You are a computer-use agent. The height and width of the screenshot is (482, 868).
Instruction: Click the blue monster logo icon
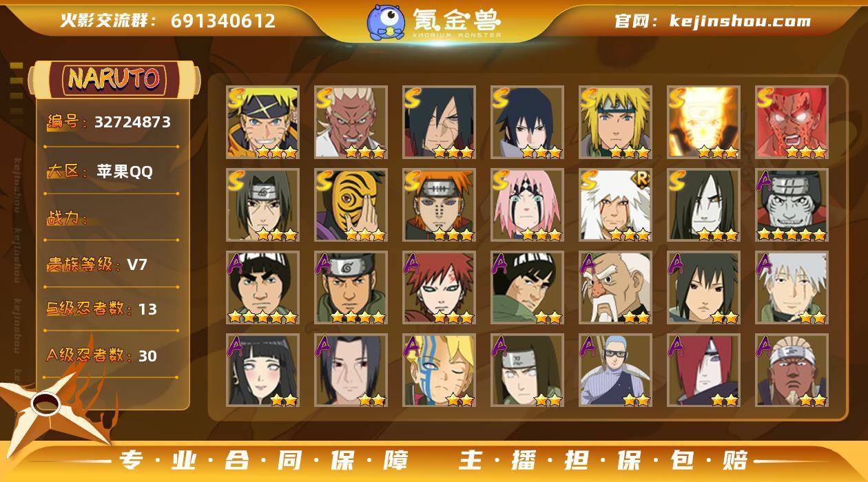[x=386, y=22]
